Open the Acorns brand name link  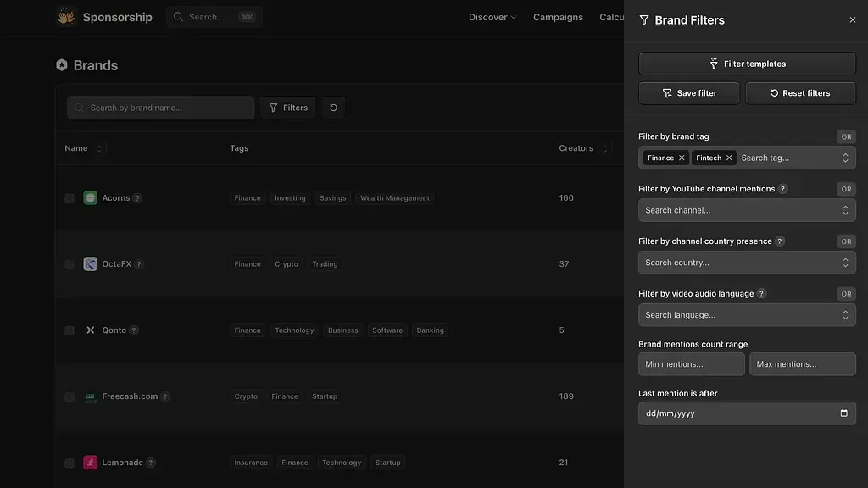pos(115,197)
